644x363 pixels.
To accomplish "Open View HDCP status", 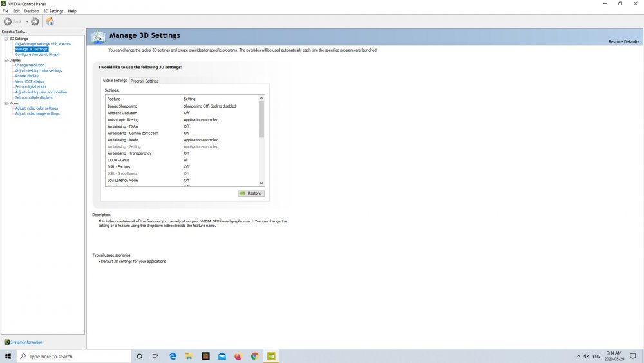I will click(x=29, y=81).
